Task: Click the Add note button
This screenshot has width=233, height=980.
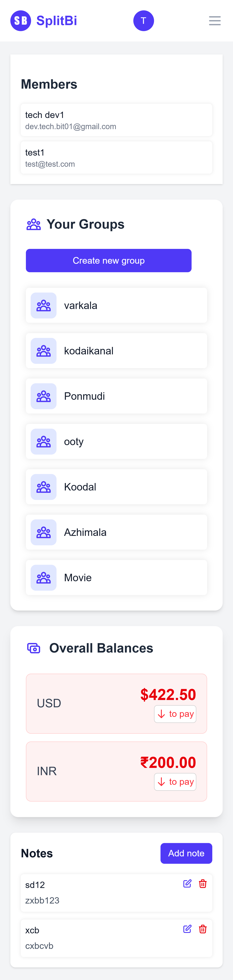Action: point(186,853)
